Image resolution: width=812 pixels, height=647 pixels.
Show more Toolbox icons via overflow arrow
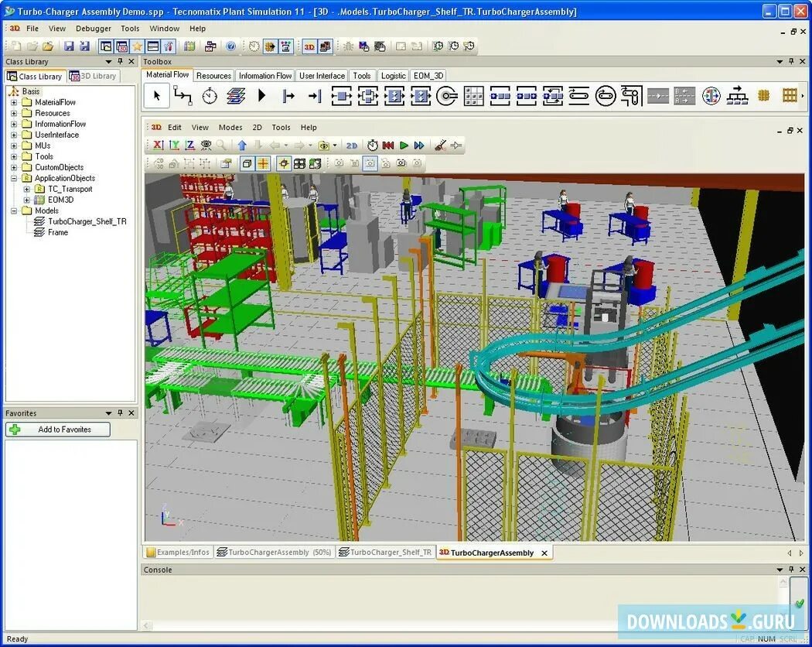[803, 96]
